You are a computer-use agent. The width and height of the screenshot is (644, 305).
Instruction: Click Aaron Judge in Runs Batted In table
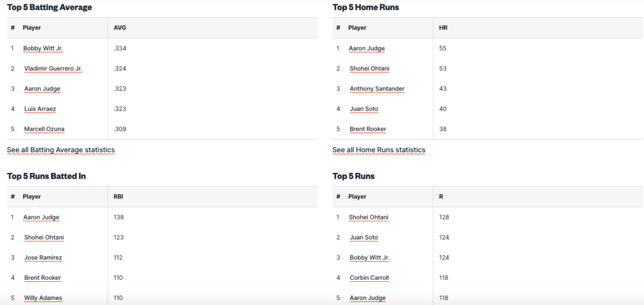point(41,217)
